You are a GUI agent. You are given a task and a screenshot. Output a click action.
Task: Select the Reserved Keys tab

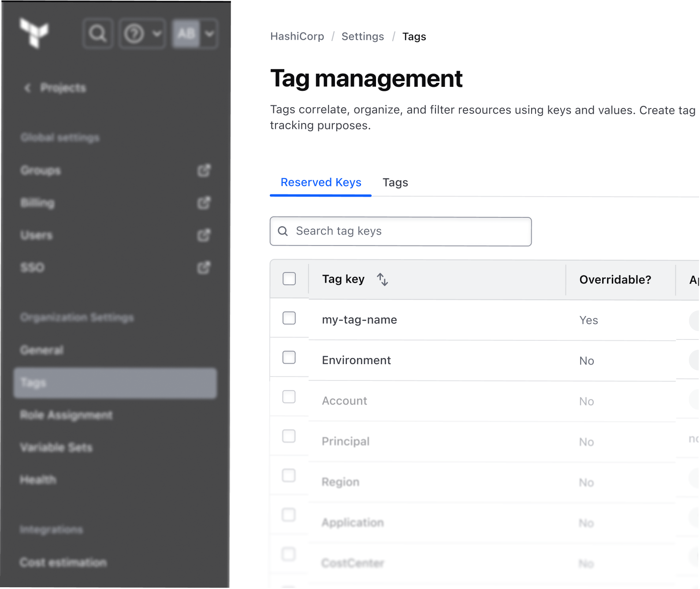tap(321, 183)
